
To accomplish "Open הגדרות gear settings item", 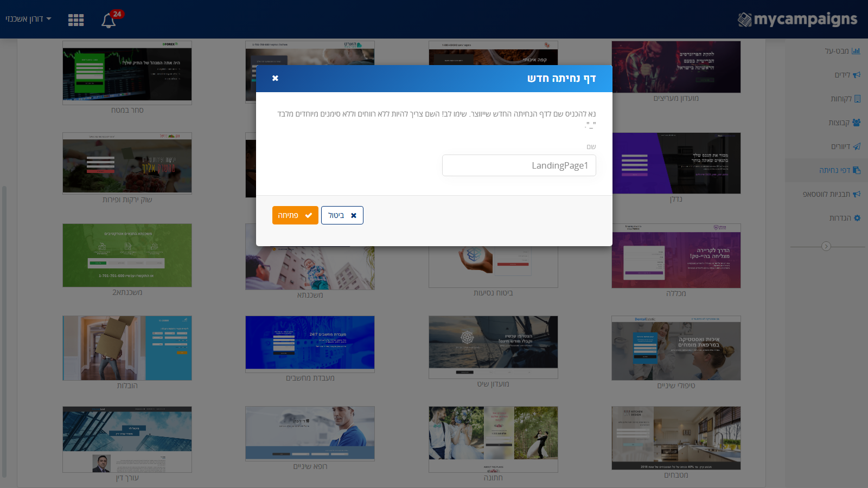I will [845, 218].
